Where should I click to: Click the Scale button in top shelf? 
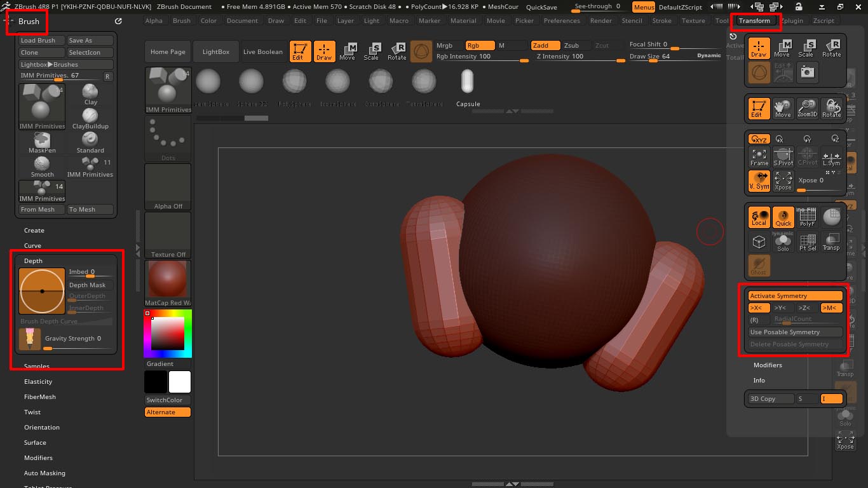[x=371, y=51]
